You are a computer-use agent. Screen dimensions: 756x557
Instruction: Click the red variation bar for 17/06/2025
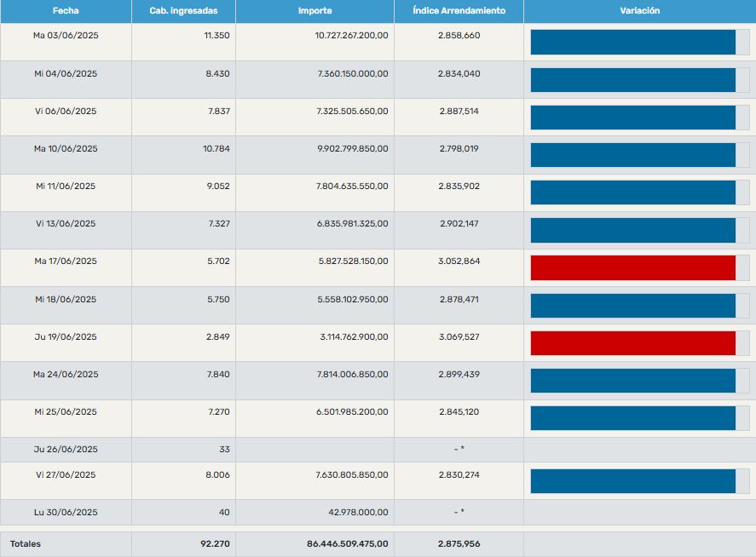click(x=632, y=267)
